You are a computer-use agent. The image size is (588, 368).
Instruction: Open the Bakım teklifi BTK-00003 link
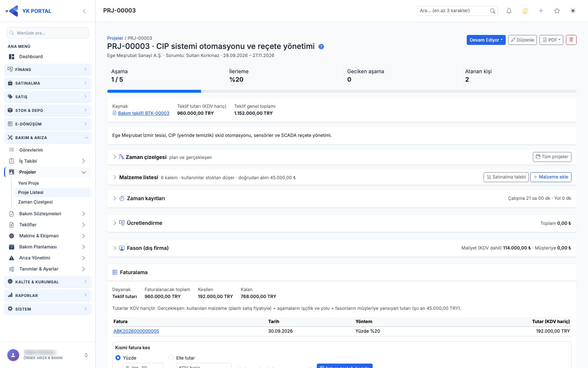click(x=144, y=113)
